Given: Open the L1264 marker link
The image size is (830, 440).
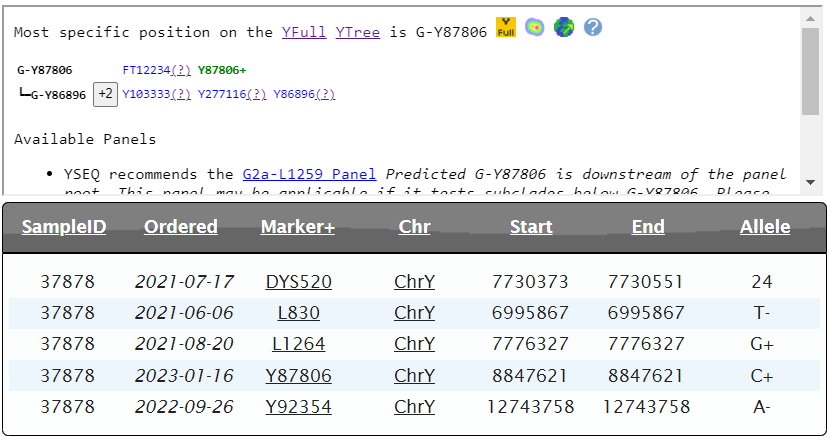Looking at the screenshot, I should tap(299, 344).
